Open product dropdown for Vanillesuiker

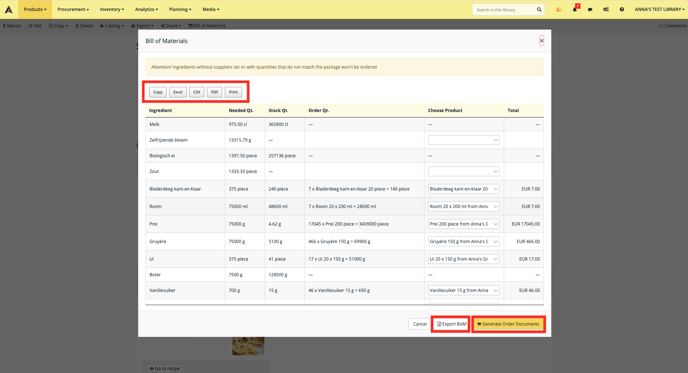point(463,290)
